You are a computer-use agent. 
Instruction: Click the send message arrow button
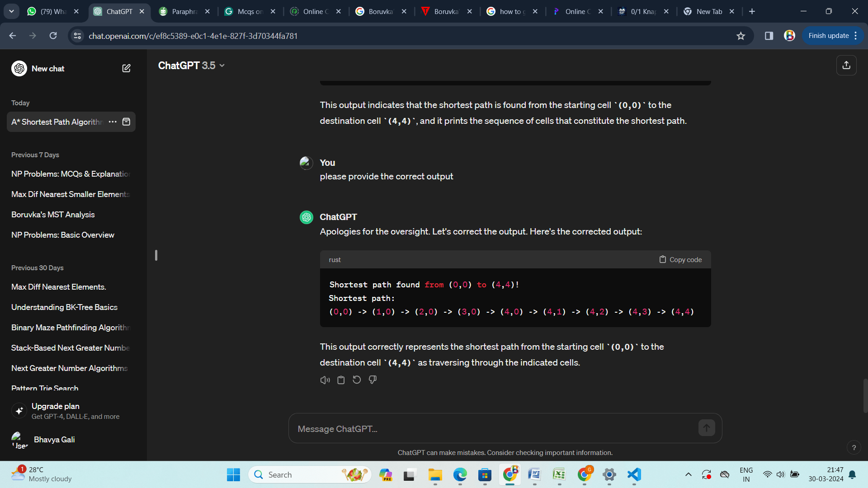pos(707,428)
